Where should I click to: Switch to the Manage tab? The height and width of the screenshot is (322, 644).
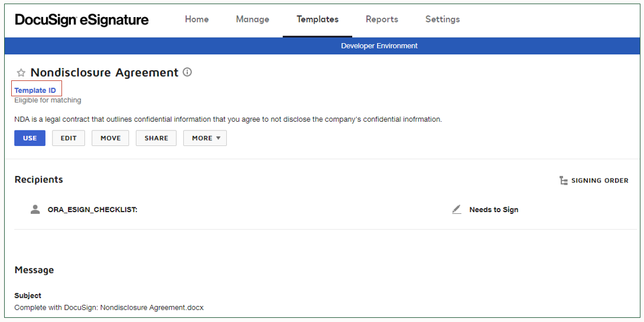pos(252,19)
